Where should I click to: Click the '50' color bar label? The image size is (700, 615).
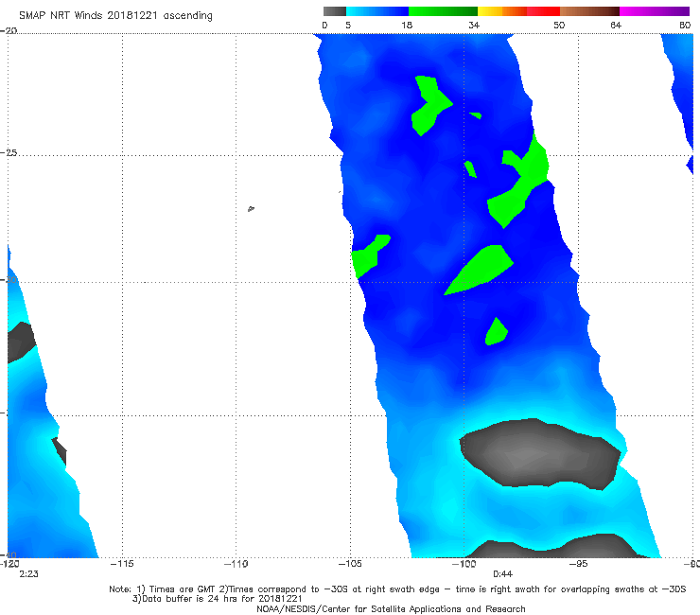[x=559, y=26]
